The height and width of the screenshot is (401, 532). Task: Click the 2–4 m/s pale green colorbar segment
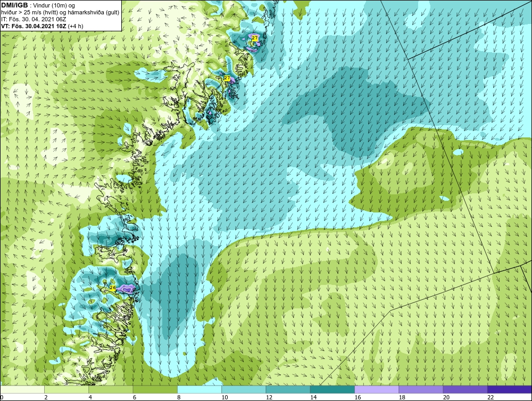tap(66, 389)
